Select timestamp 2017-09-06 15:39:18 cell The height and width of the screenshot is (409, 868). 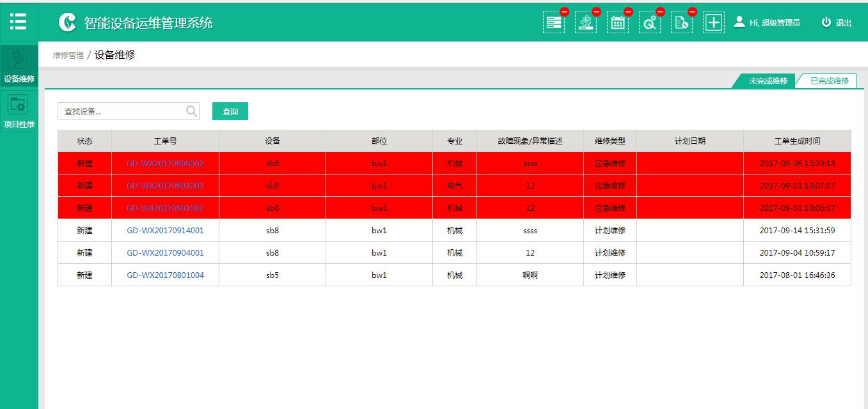(797, 163)
